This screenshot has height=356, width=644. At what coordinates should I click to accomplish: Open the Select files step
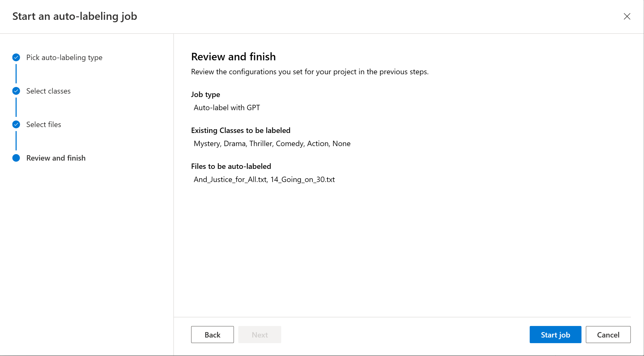point(43,124)
